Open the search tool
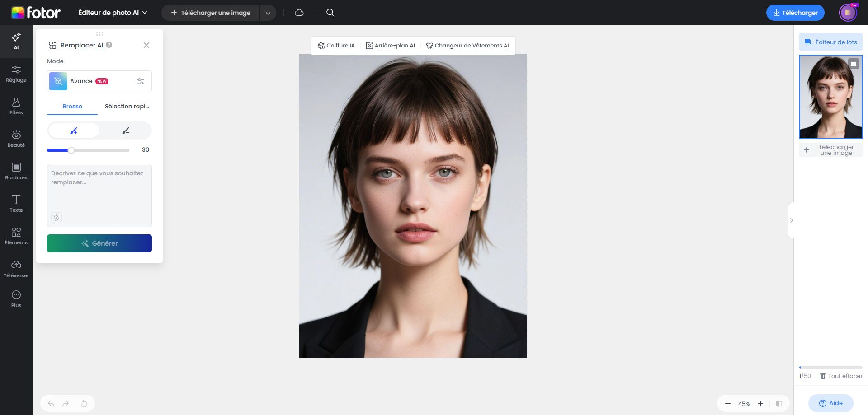This screenshot has height=415, width=868. pyautogui.click(x=330, y=13)
